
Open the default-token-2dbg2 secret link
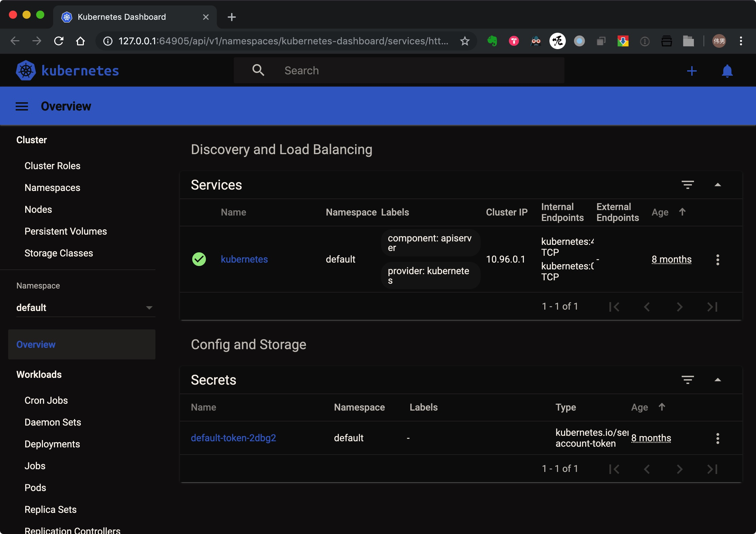point(233,438)
